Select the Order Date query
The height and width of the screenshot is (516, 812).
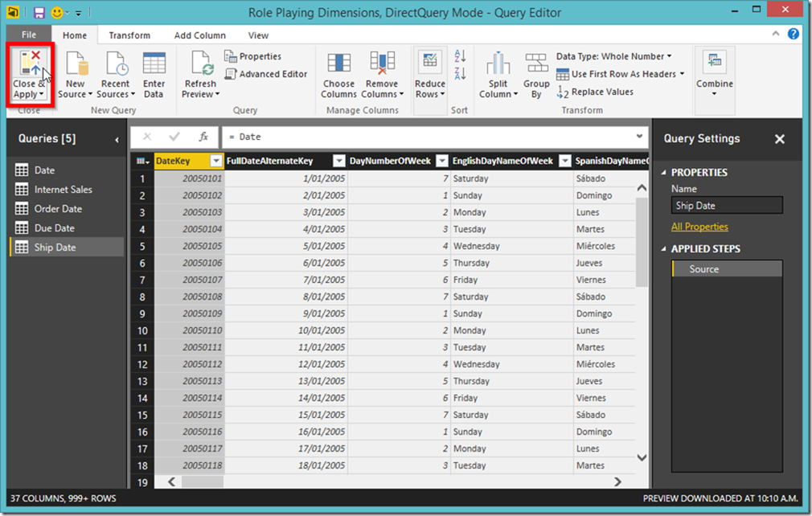[x=67, y=209]
